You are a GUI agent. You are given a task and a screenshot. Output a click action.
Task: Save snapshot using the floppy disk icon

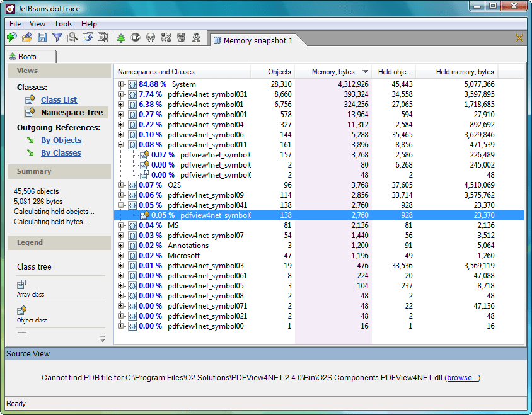(42, 38)
